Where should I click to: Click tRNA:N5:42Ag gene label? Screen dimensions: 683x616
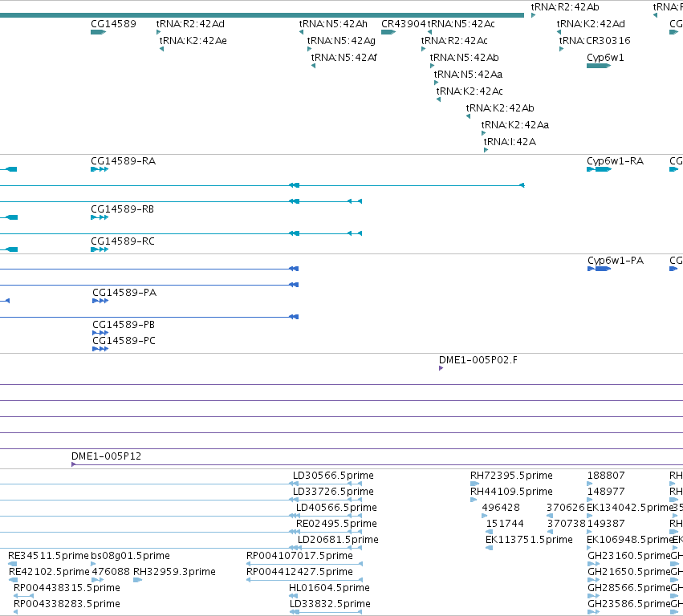point(341,41)
